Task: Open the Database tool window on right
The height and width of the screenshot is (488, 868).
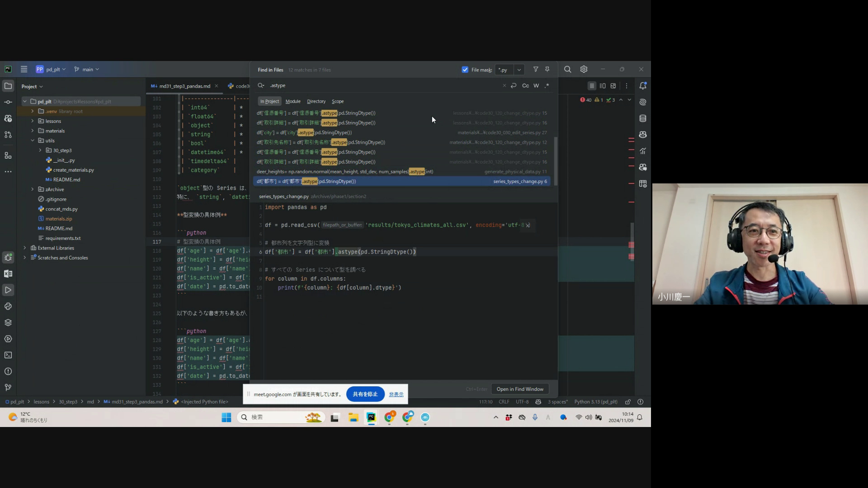Action: pyautogui.click(x=643, y=118)
